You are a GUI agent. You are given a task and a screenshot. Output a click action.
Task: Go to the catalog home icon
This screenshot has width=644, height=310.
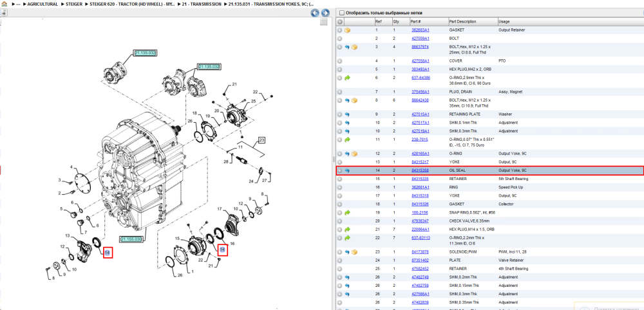(x=4, y=4)
